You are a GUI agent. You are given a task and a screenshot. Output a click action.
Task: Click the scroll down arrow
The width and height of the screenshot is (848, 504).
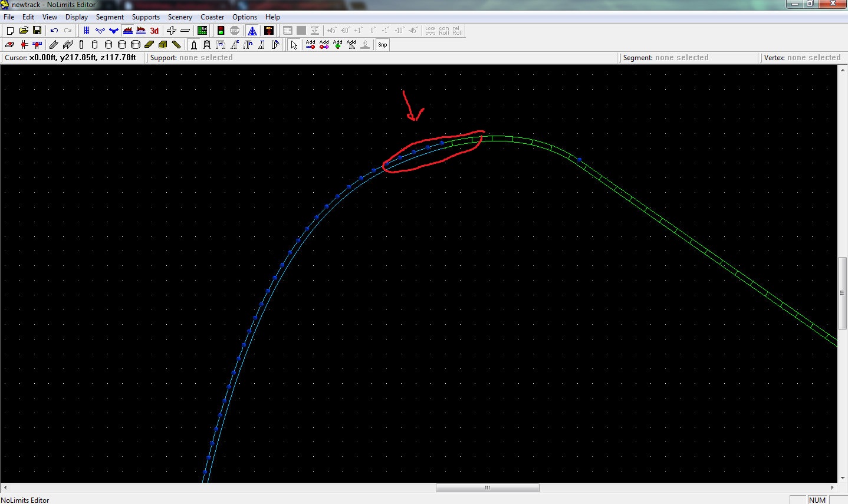pos(843,477)
